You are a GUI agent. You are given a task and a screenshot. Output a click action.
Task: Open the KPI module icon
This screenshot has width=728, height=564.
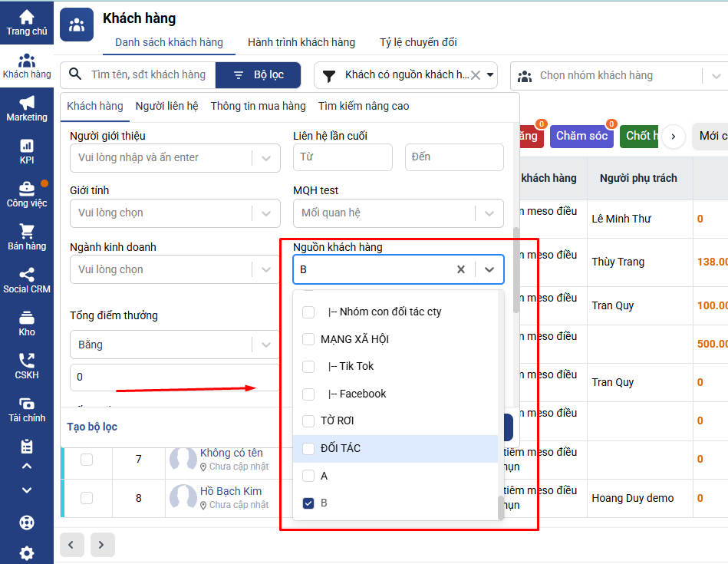tap(27, 151)
